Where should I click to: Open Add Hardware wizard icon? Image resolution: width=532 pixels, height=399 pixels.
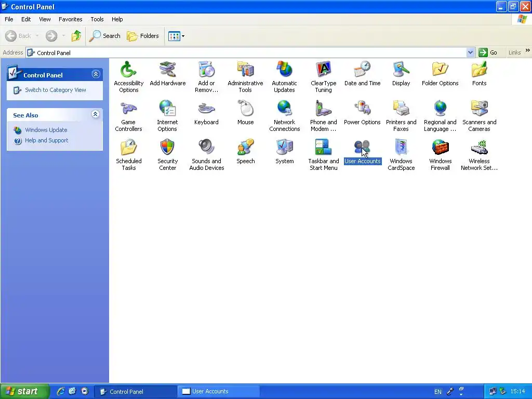[168, 74]
